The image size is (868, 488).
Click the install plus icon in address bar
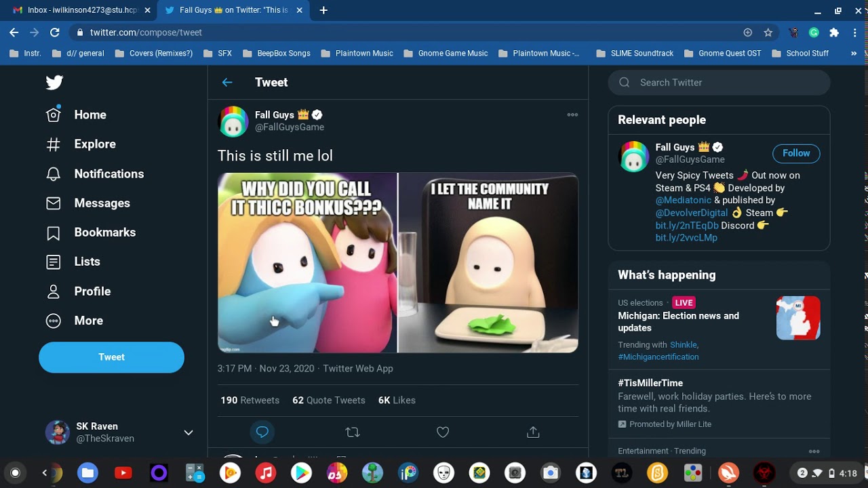(x=748, y=33)
